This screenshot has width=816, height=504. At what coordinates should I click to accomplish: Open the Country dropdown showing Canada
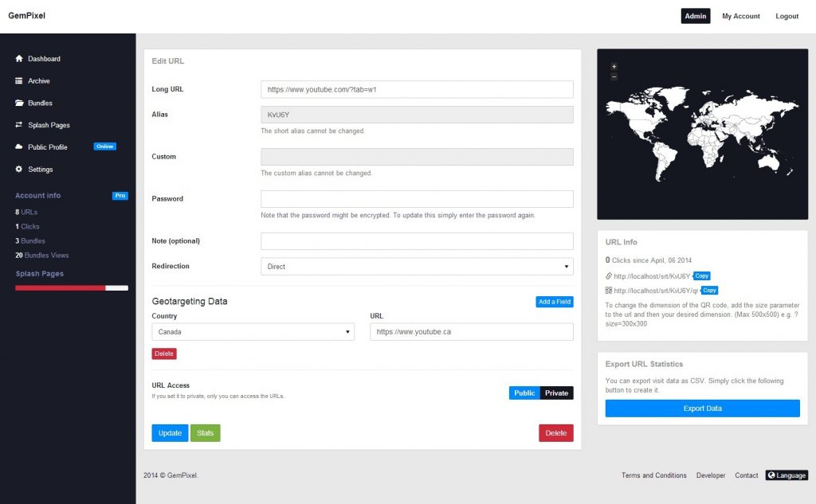pos(253,331)
